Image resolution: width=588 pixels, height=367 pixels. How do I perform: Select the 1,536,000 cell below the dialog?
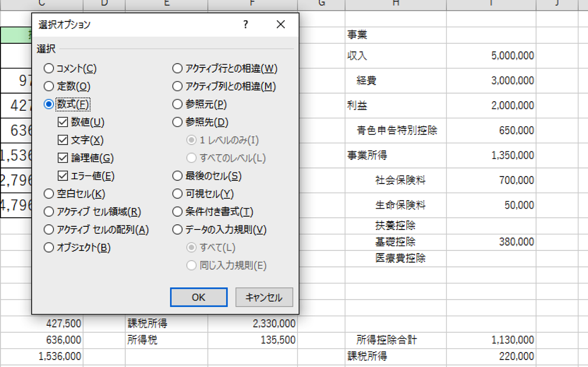pos(42,356)
